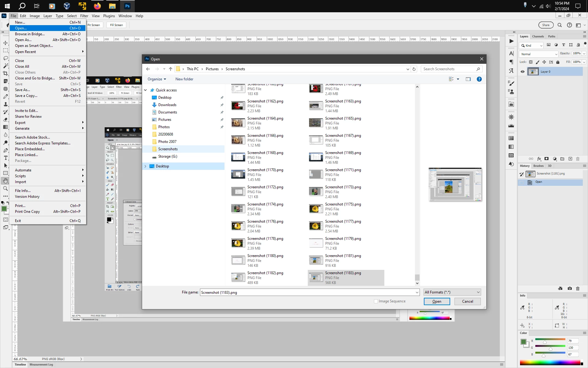Choose Save As from the File menu

pyautogui.click(x=22, y=90)
